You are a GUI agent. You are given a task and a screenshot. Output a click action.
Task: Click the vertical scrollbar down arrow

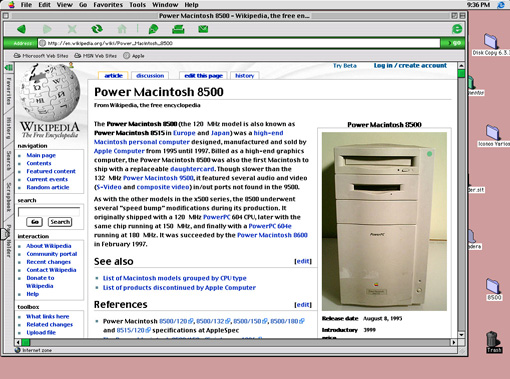[x=461, y=335]
